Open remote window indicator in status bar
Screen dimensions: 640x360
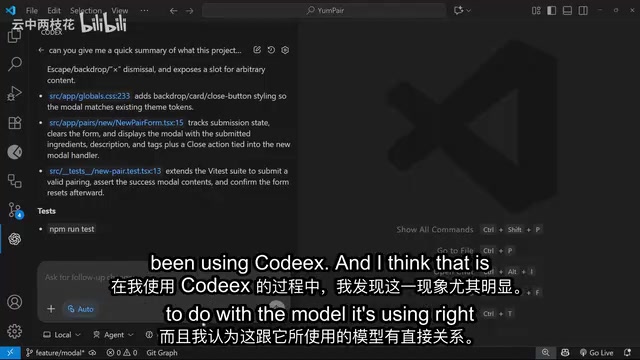[10, 353]
